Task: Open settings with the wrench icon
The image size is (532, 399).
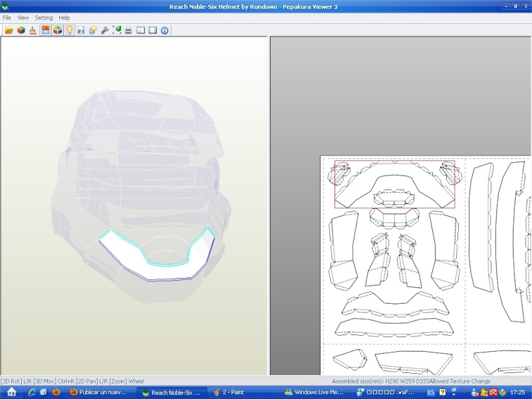Action: coord(104,31)
